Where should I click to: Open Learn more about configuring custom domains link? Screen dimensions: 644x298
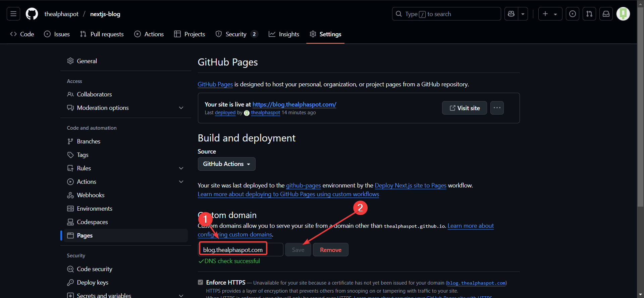coord(471,226)
